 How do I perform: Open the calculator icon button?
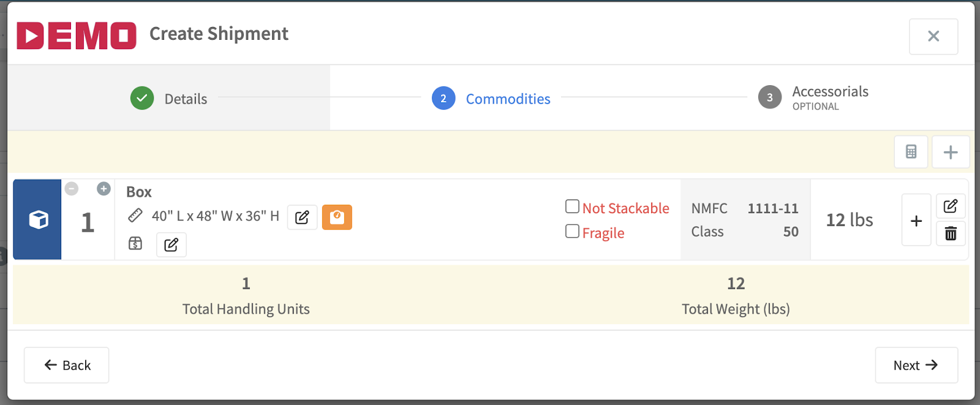[911, 152]
